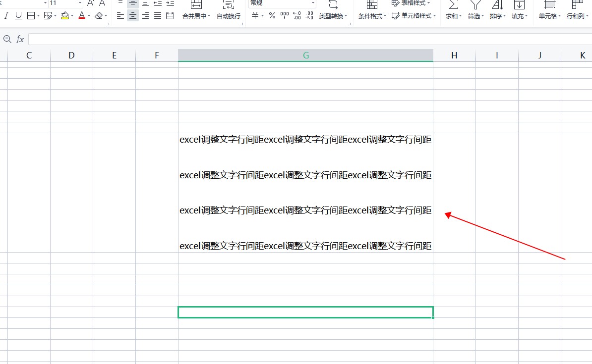Apply percent style format
This screenshot has height=364, width=592.
coord(272,16)
